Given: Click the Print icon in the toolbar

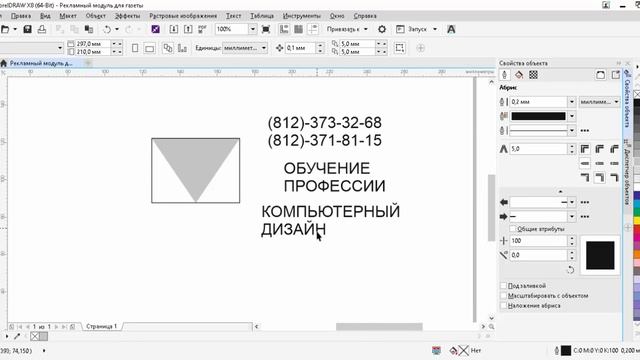Looking at the screenshot, I should coord(42,29).
